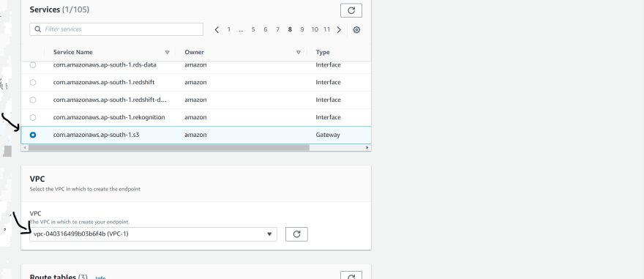644x279 pixels.
Task: Sort by Owner column arrow
Action: tap(299, 52)
